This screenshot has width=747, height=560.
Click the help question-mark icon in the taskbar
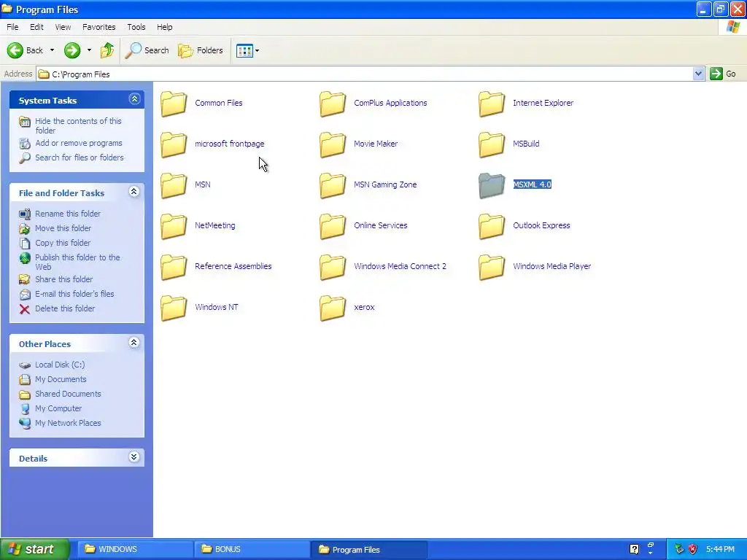pos(634,549)
